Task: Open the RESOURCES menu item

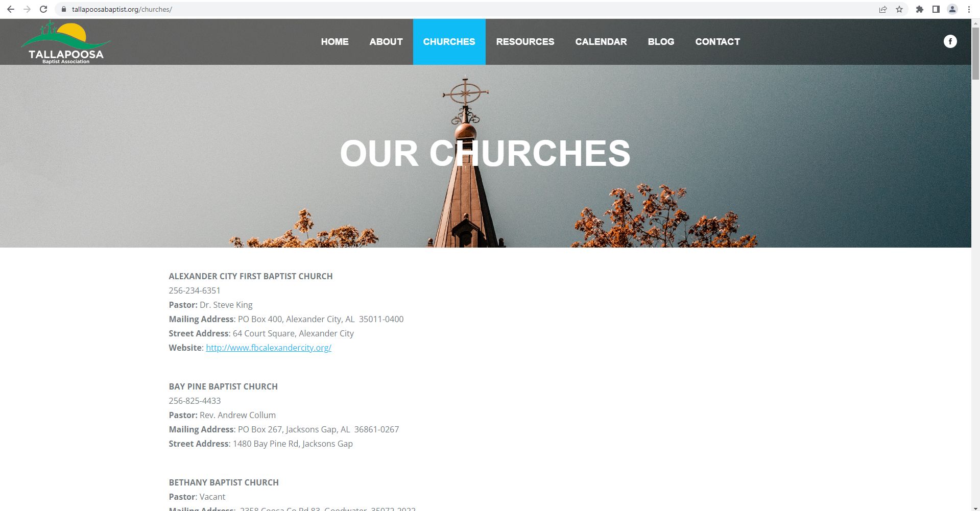Action: click(x=525, y=42)
